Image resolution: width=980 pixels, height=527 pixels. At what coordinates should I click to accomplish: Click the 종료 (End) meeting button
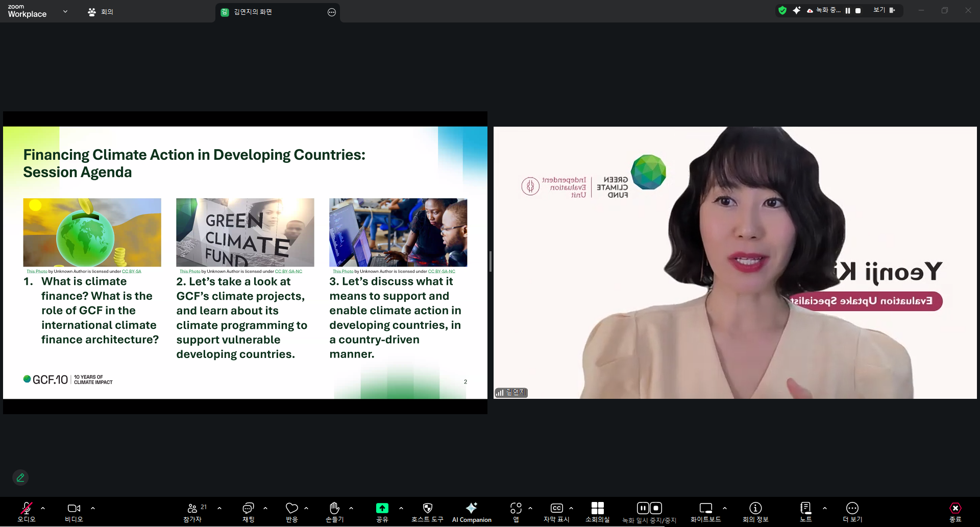pyautogui.click(x=955, y=512)
